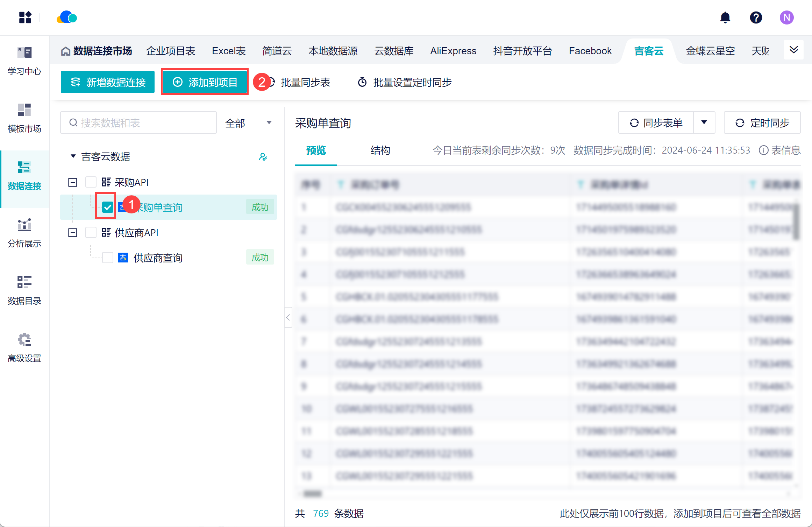This screenshot has height=527, width=812.
Task: Click the help question mark icon
Action: 756,17
